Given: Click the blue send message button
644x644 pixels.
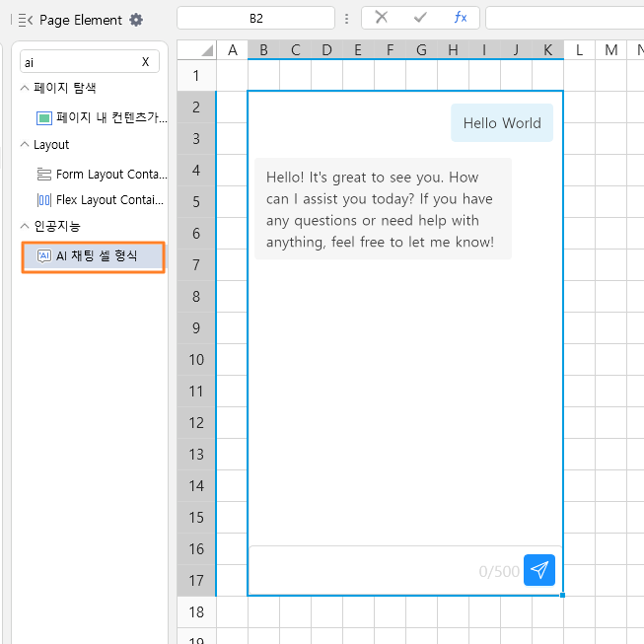Looking at the screenshot, I should tap(538, 570).
